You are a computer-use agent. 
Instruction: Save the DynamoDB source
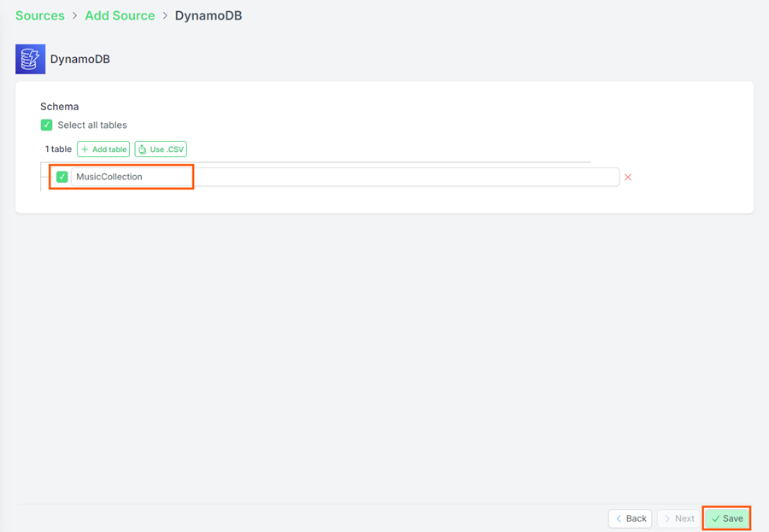click(x=727, y=518)
